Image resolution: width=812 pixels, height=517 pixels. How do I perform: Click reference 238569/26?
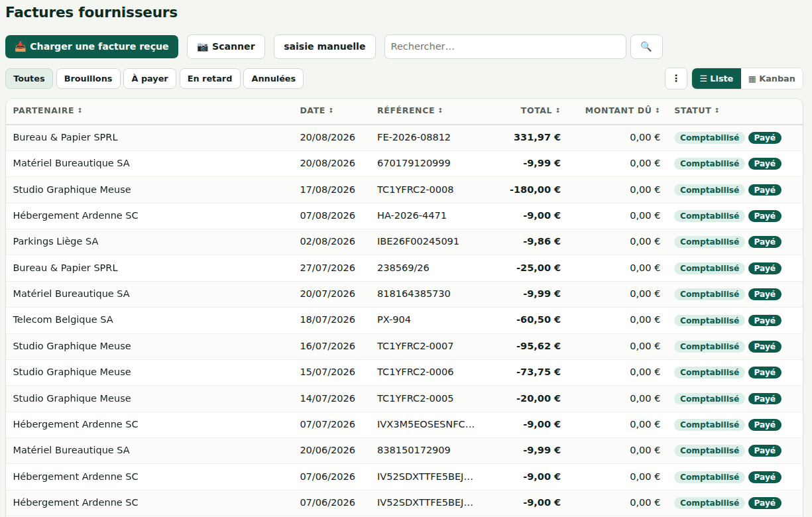click(x=403, y=268)
